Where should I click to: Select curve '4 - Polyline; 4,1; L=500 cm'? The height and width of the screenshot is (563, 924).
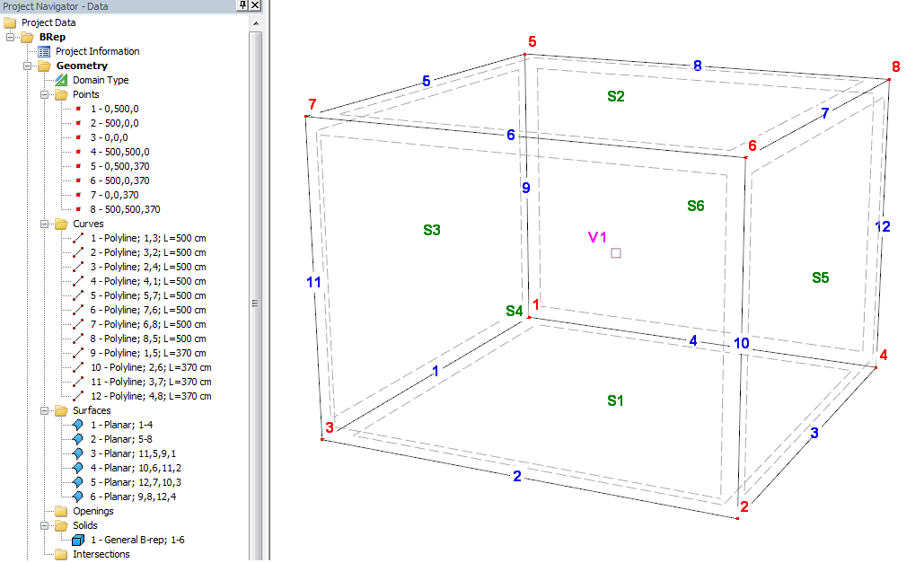(x=148, y=281)
